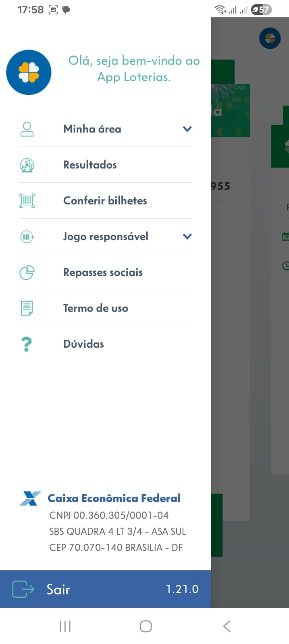Tap the small Loterias badge in the corner

pos(270,38)
